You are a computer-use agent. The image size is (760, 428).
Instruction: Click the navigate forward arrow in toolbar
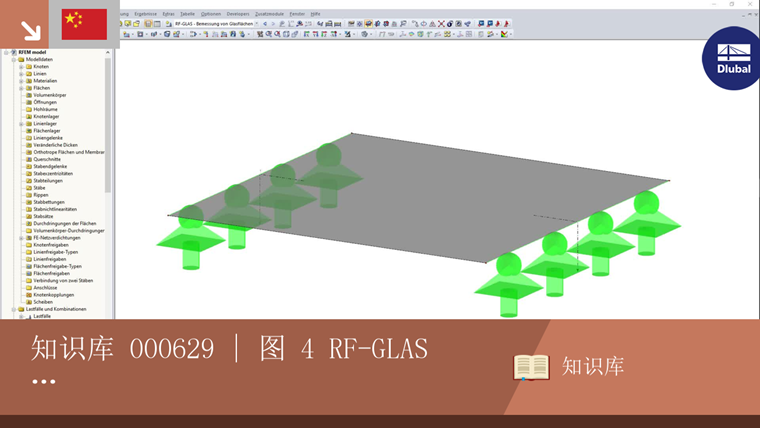(273, 23)
